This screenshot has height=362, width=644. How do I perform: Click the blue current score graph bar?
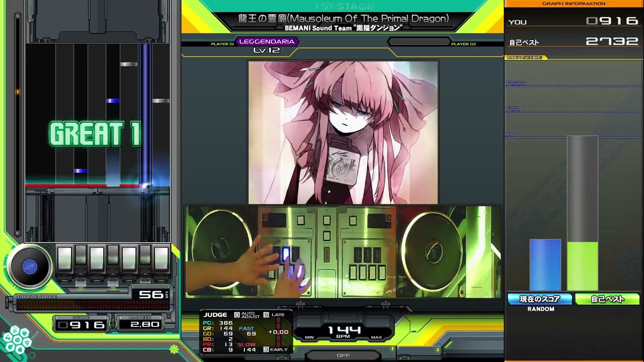pos(545,264)
